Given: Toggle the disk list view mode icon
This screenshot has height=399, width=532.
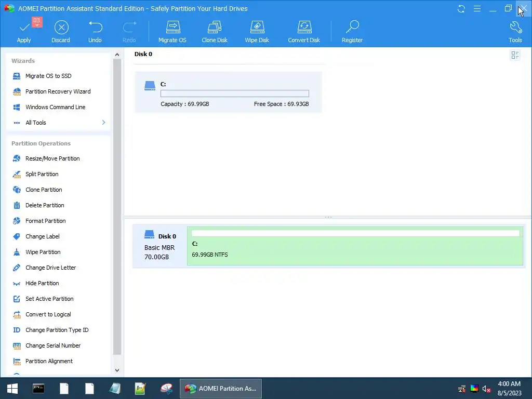Looking at the screenshot, I should coord(515,55).
